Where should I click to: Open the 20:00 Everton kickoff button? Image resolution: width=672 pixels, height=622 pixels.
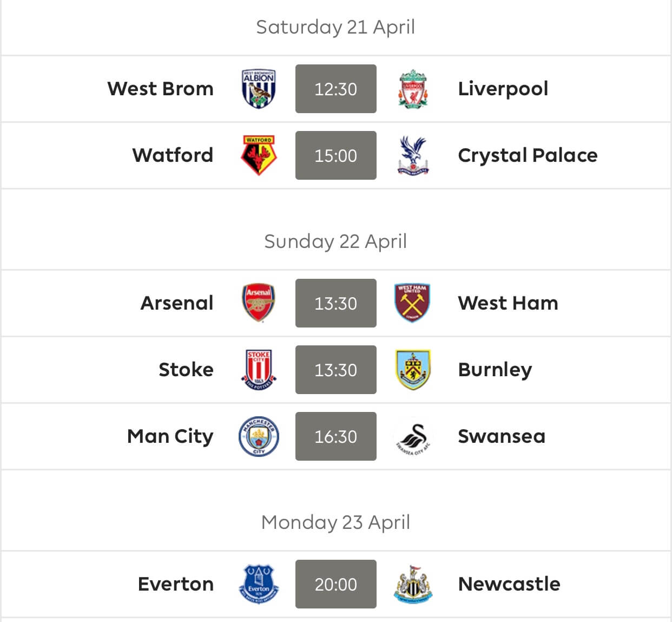pos(336,584)
